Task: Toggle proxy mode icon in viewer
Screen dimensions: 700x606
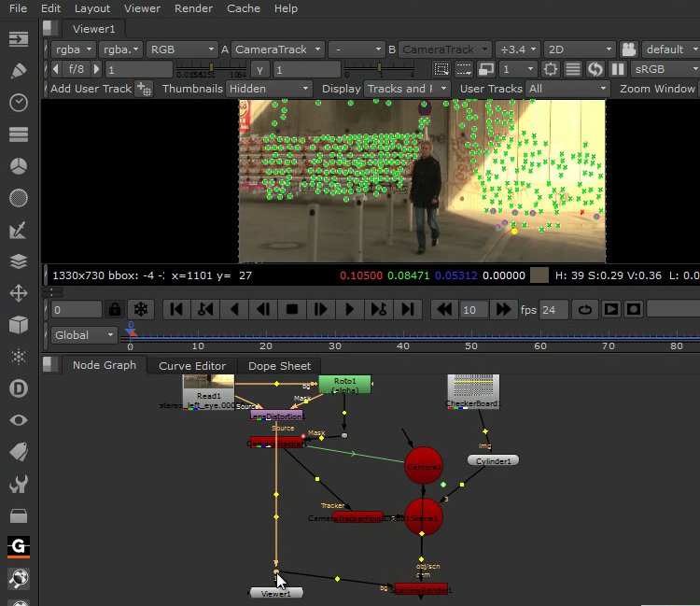Action: tap(485, 69)
